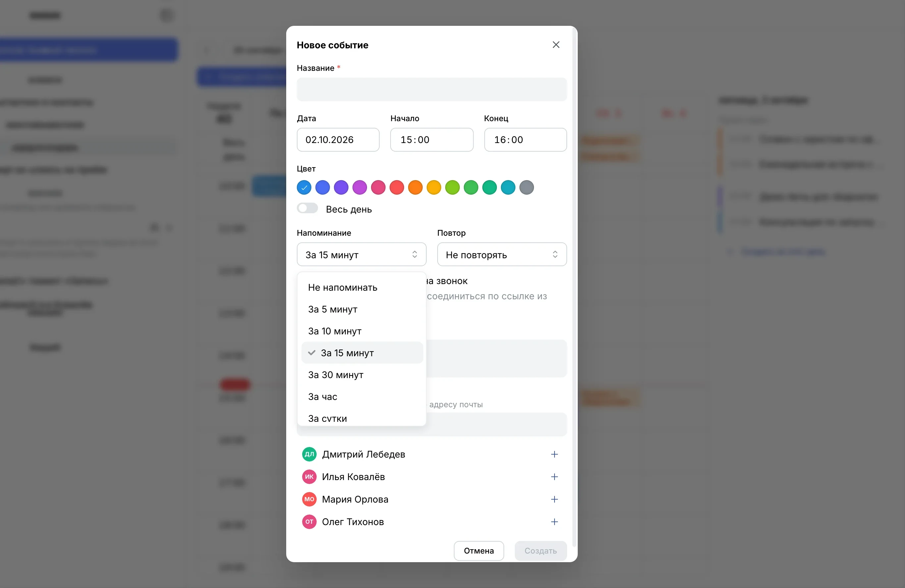Pick the gray color swatch

click(527, 187)
